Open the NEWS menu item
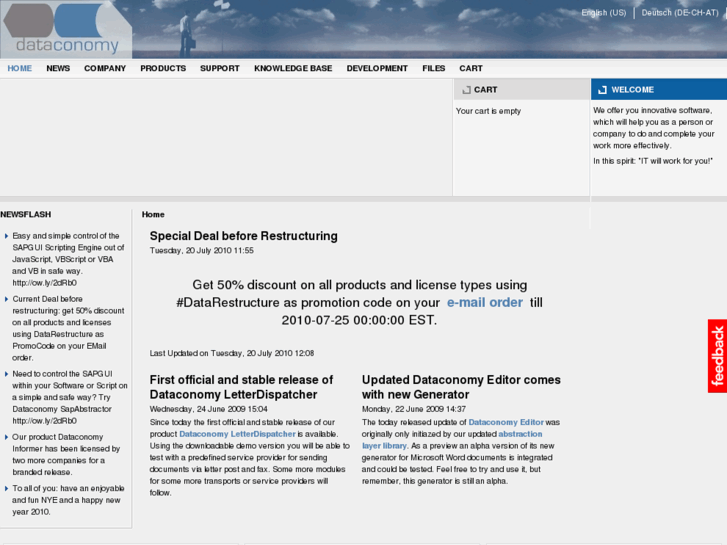Image resolution: width=727 pixels, height=545 pixels. (x=58, y=68)
